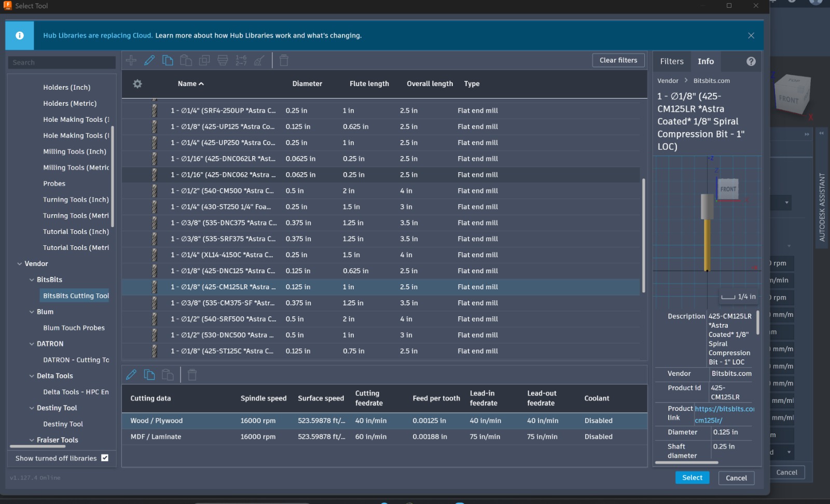
Task: Sort the tool list by Diameter column
Action: coord(307,83)
